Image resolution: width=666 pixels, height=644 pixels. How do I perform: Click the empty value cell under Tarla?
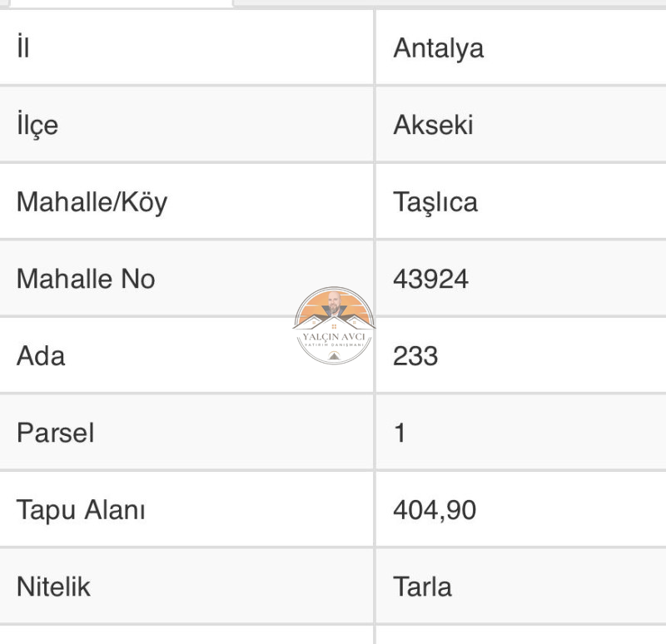[x=521, y=635]
